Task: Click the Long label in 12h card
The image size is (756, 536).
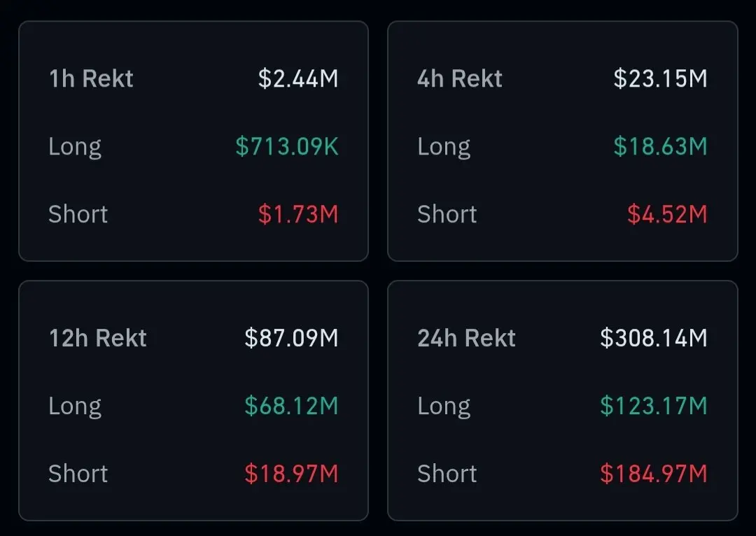Action: (x=75, y=407)
